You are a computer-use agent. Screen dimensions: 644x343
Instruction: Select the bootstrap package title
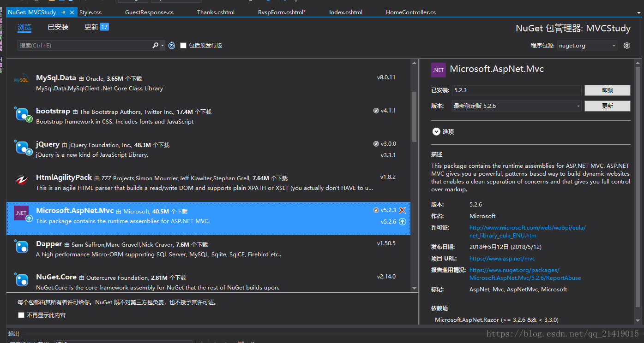point(53,112)
